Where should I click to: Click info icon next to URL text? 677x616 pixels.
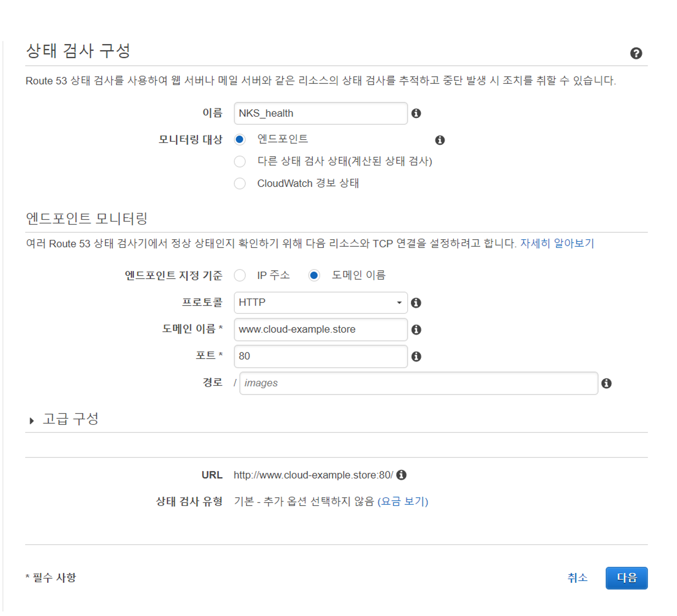(401, 475)
